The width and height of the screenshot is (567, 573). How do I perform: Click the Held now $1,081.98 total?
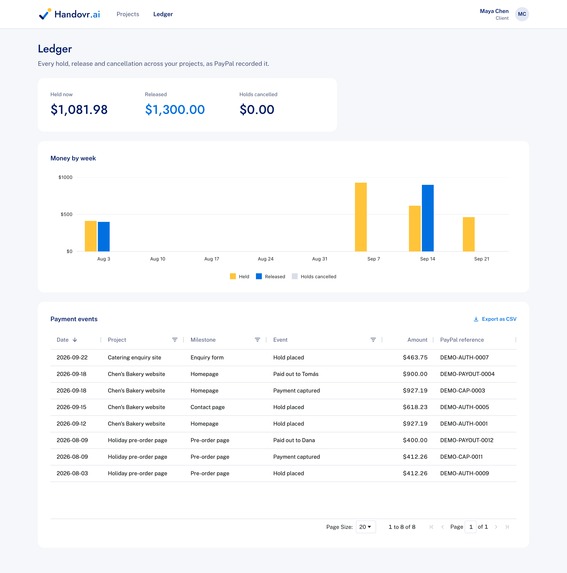click(79, 109)
